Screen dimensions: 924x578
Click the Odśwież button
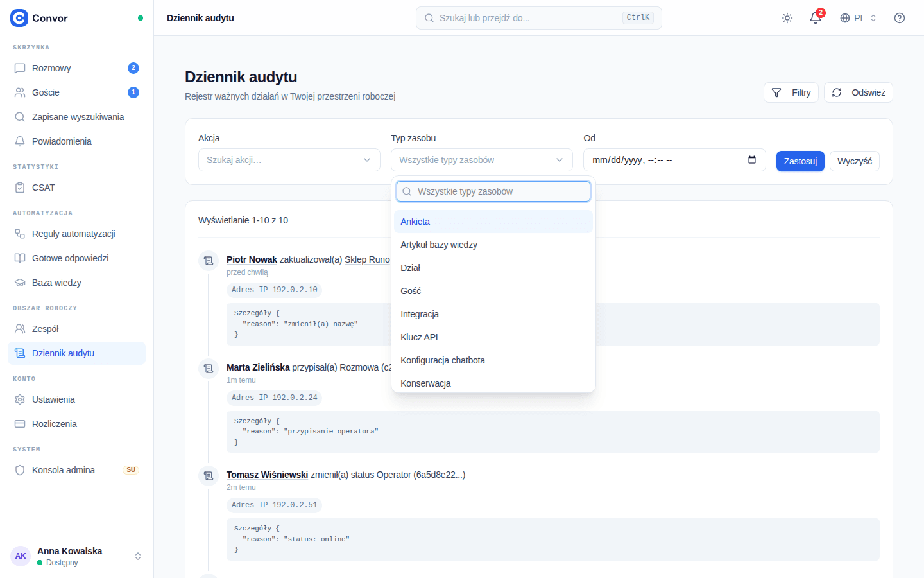coord(859,92)
